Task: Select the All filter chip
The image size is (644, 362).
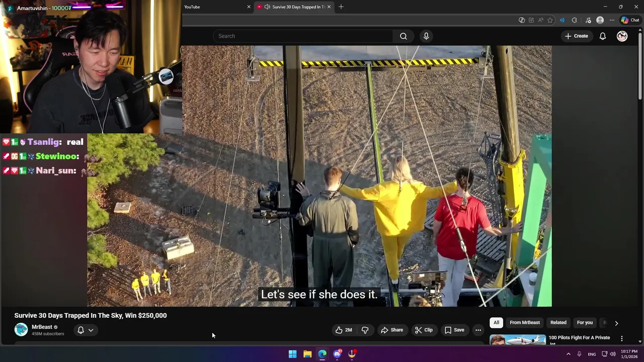Action: click(x=496, y=323)
